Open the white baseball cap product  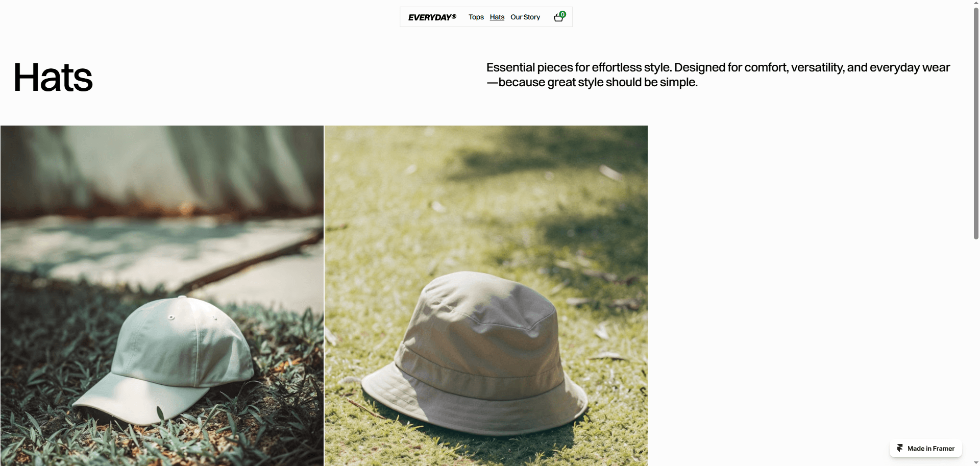[x=162, y=296]
